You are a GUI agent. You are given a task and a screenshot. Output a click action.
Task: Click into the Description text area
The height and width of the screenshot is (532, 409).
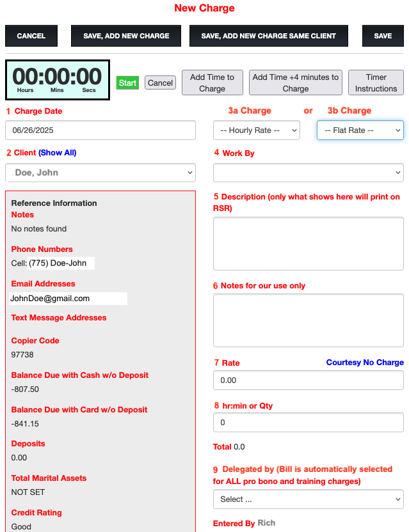(309, 244)
